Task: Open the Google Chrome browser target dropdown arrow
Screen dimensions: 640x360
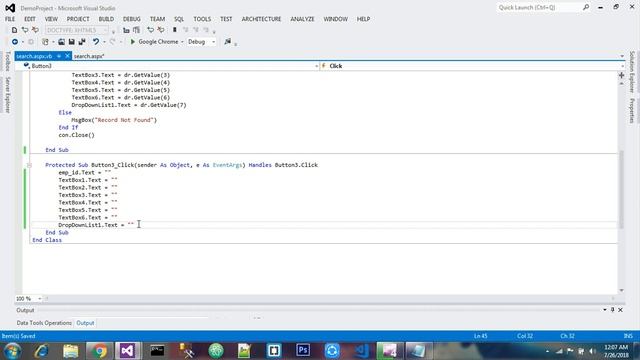Action: 182,42
